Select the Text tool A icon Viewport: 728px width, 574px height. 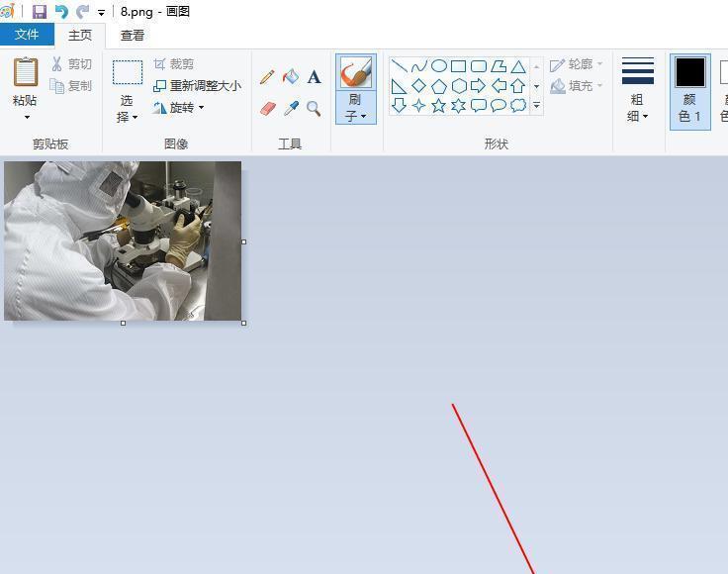pos(315,76)
